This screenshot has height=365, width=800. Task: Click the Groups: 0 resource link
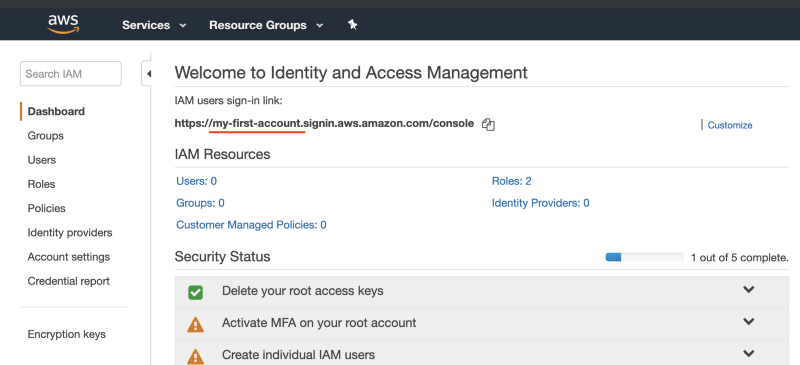coord(201,203)
